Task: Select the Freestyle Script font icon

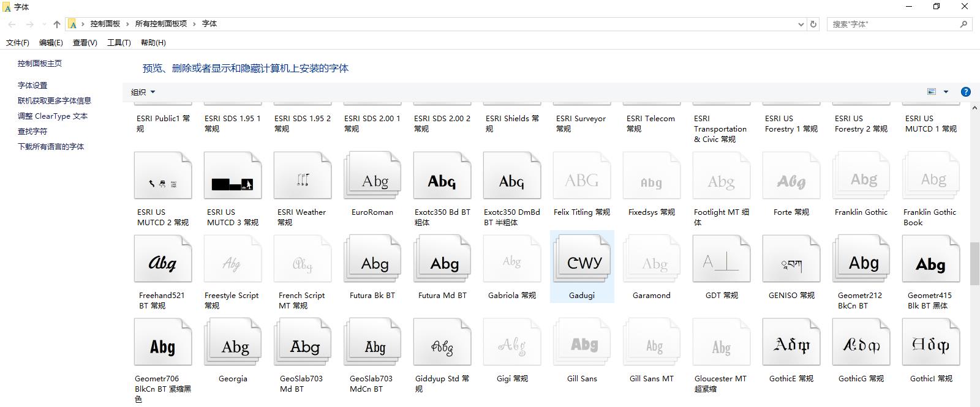Action: pyautogui.click(x=233, y=260)
